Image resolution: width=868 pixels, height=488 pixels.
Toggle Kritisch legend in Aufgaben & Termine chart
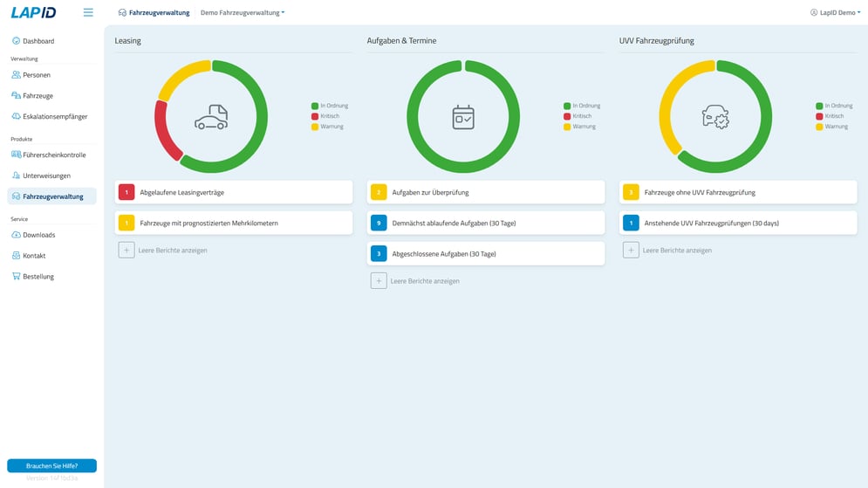click(578, 116)
